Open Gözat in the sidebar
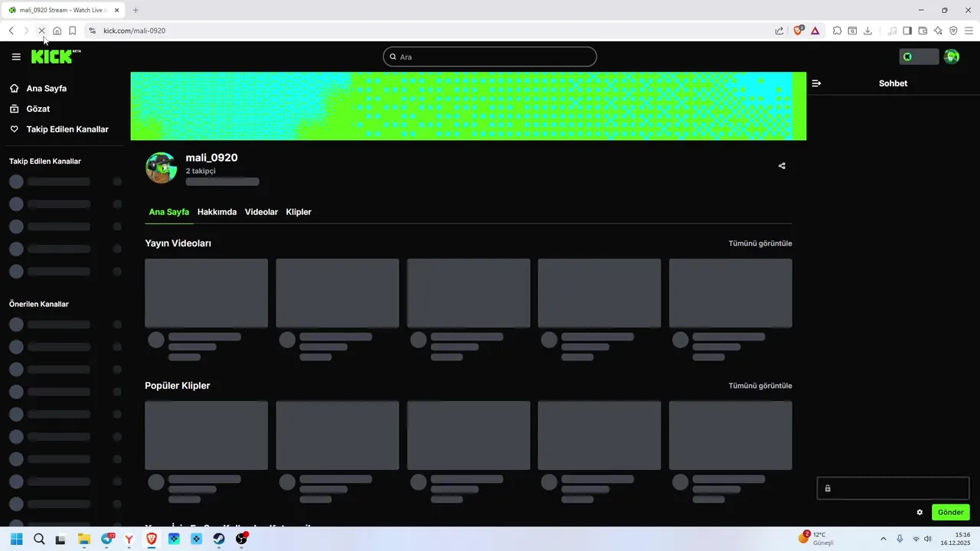 [x=38, y=109]
